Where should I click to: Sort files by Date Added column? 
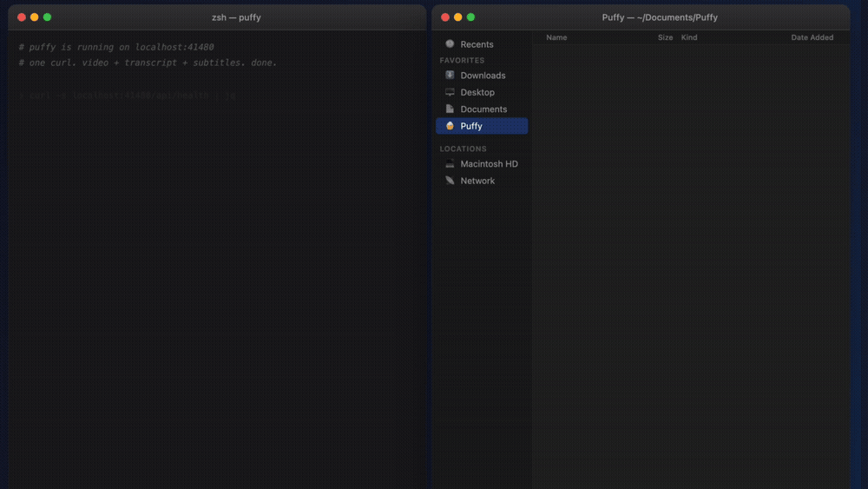click(x=812, y=37)
